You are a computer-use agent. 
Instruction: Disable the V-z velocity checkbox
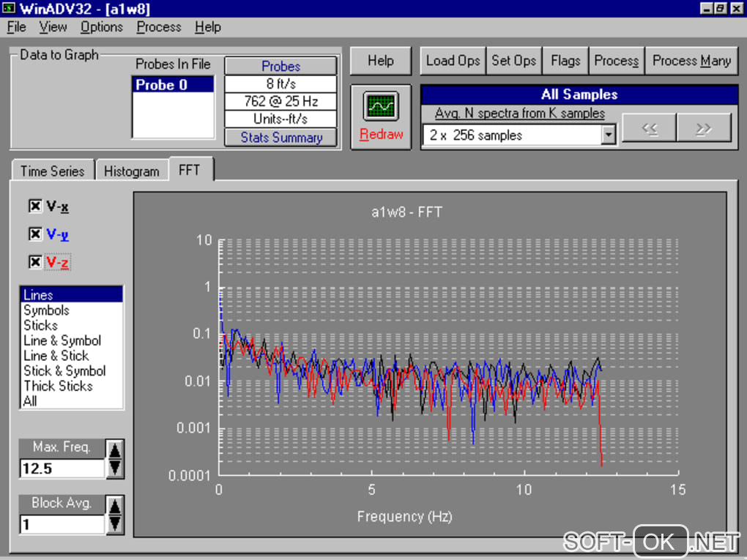(34, 262)
